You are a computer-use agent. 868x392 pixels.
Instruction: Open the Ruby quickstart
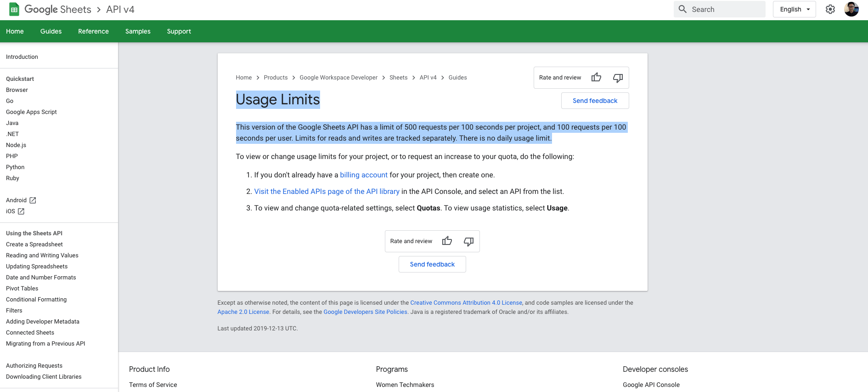point(12,178)
